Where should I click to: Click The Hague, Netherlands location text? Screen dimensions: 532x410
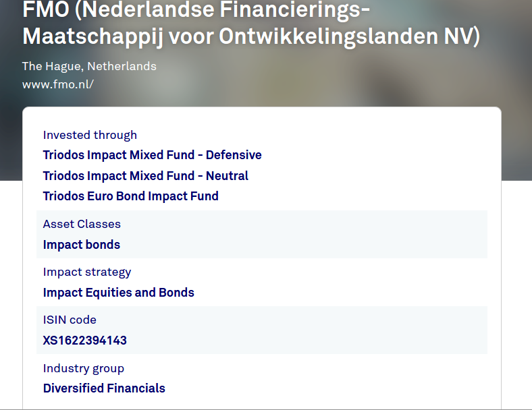(x=89, y=66)
